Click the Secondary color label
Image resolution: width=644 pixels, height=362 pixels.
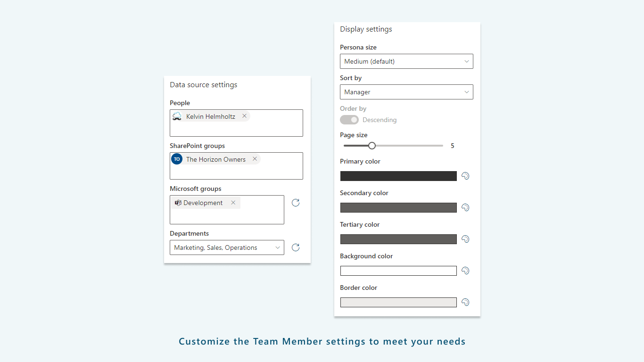tap(364, 193)
